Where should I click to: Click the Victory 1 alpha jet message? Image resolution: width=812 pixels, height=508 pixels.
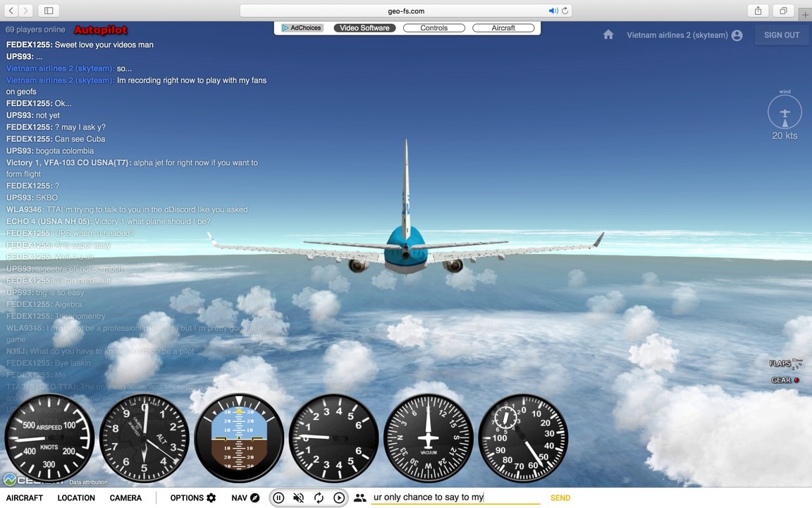point(132,168)
